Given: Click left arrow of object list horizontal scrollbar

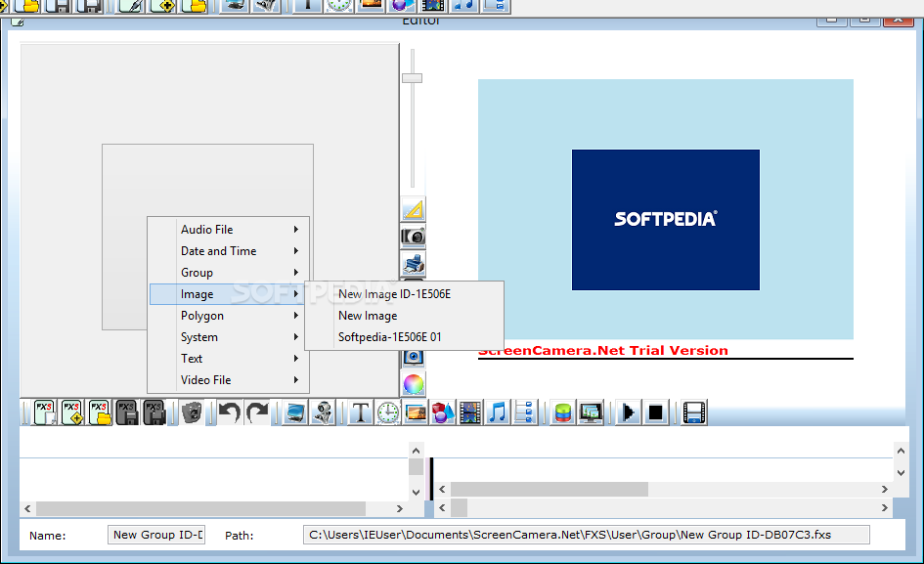Looking at the screenshot, I should pyautogui.click(x=27, y=508).
